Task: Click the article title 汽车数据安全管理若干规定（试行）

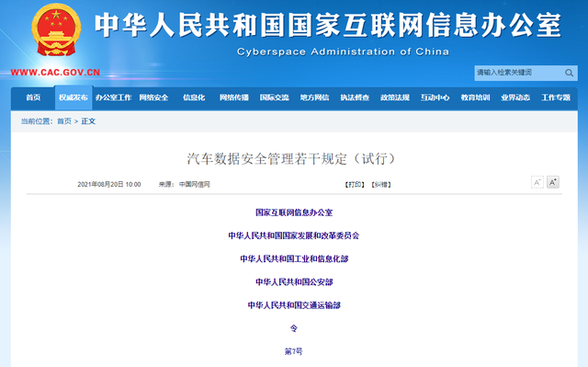Action: (292, 159)
